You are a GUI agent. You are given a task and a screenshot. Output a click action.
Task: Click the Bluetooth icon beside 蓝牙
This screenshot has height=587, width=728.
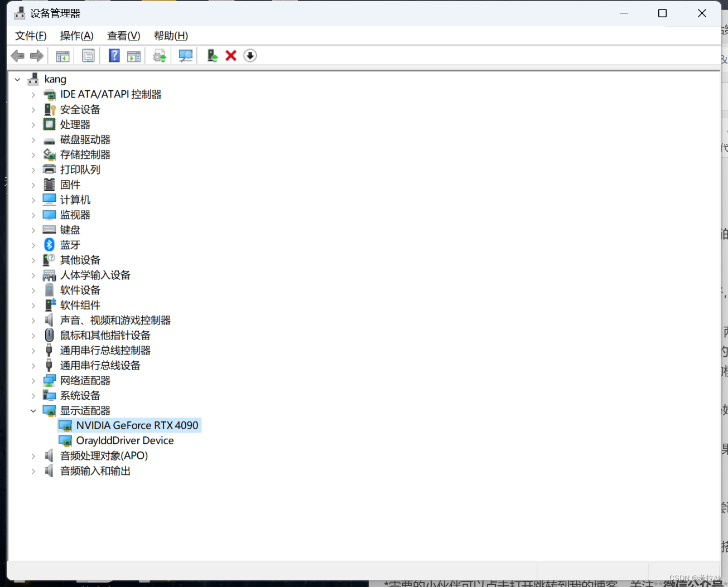tap(49, 245)
